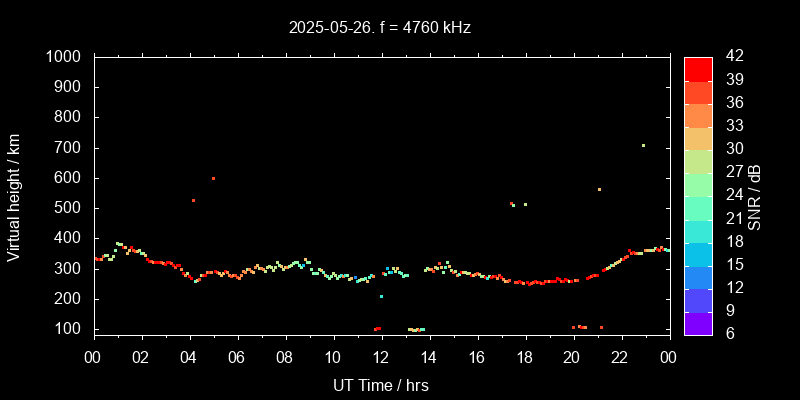Select the top red 39–42 dB color swatch
The image size is (800, 400).
coord(698,68)
